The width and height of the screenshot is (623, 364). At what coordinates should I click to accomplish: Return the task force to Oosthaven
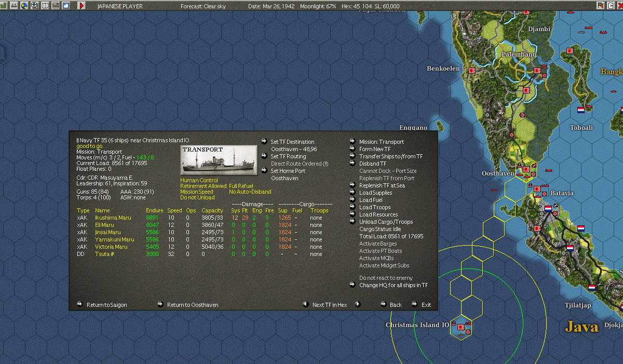193,305
